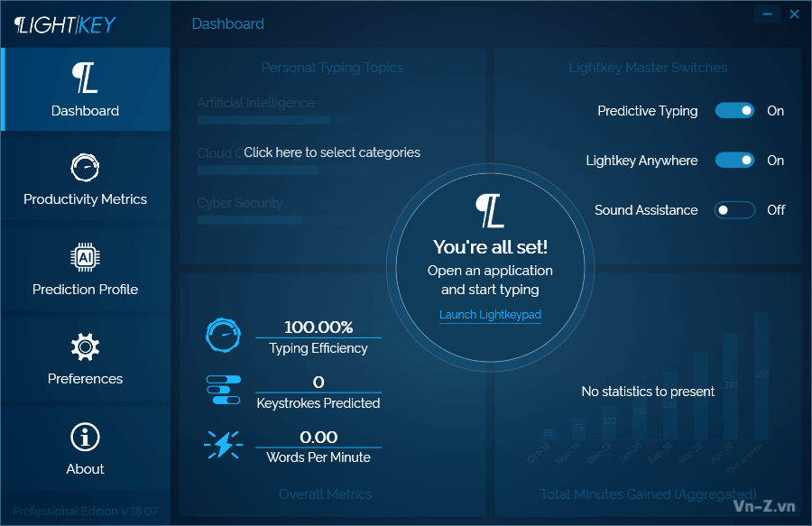
Task: Open the About info icon
Action: tap(85, 437)
